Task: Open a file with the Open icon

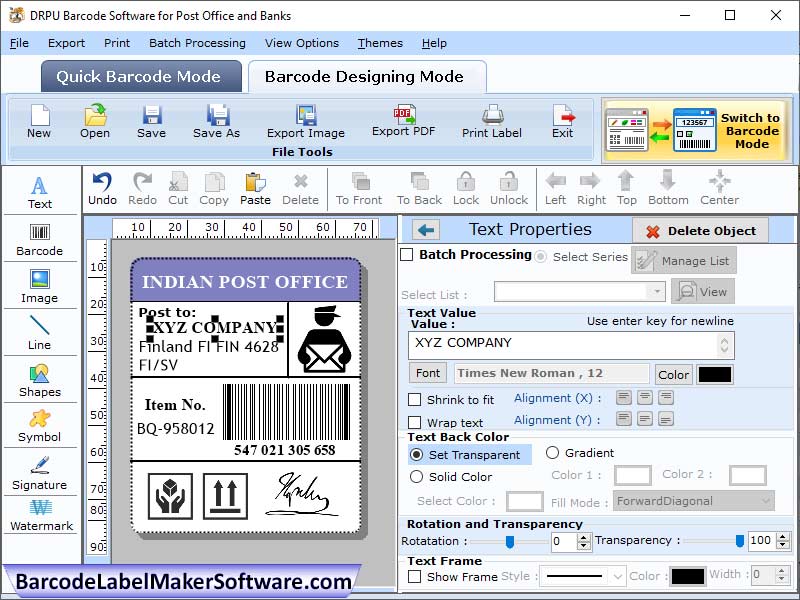Action: (x=95, y=121)
